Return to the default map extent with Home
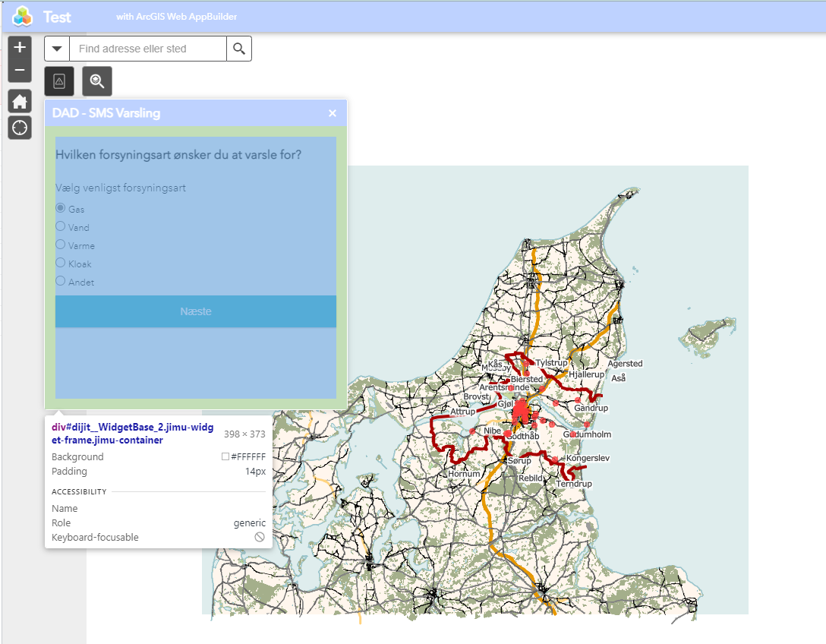Viewport: 826px width, 644px height. 19,100
